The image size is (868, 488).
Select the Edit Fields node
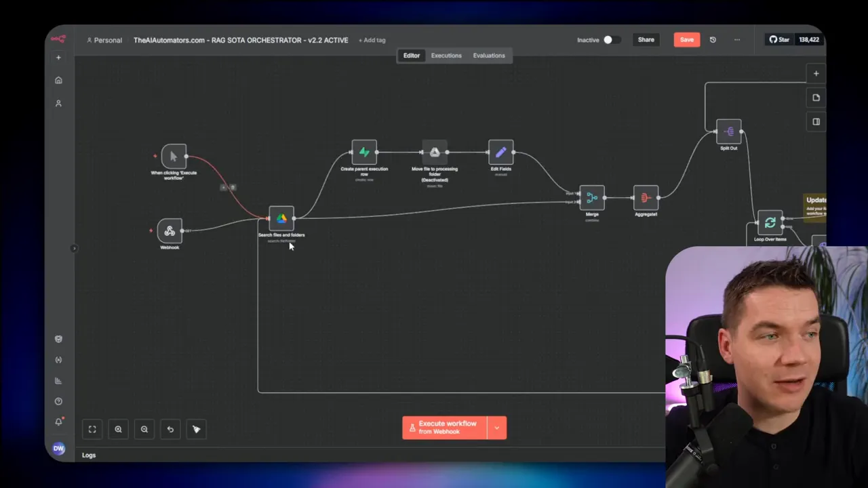[500, 152]
